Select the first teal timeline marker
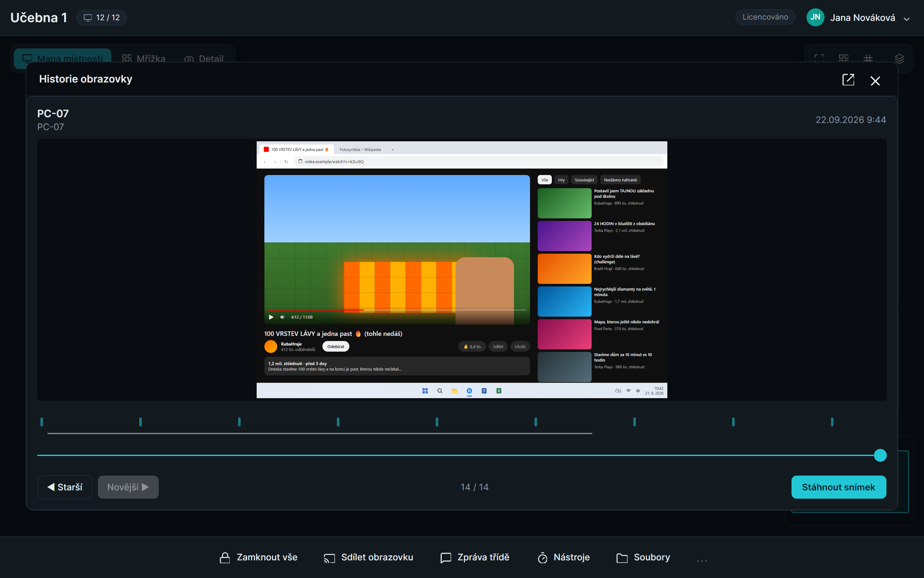 (42, 422)
